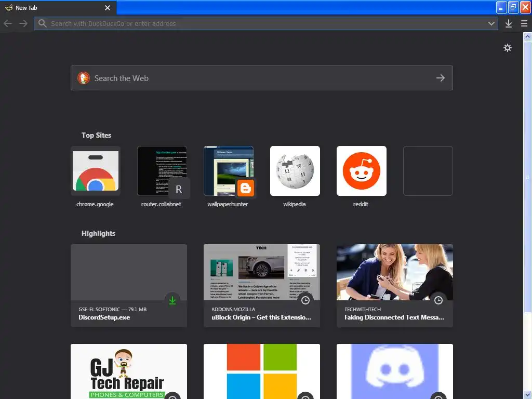Viewport: 532px width, 399px height.
Task: Click the chrome.google label text
Action: coord(95,204)
